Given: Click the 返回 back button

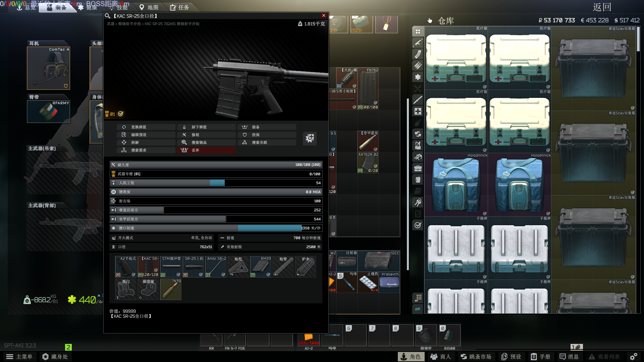Looking at the screenshot, I should coord(602,7).
